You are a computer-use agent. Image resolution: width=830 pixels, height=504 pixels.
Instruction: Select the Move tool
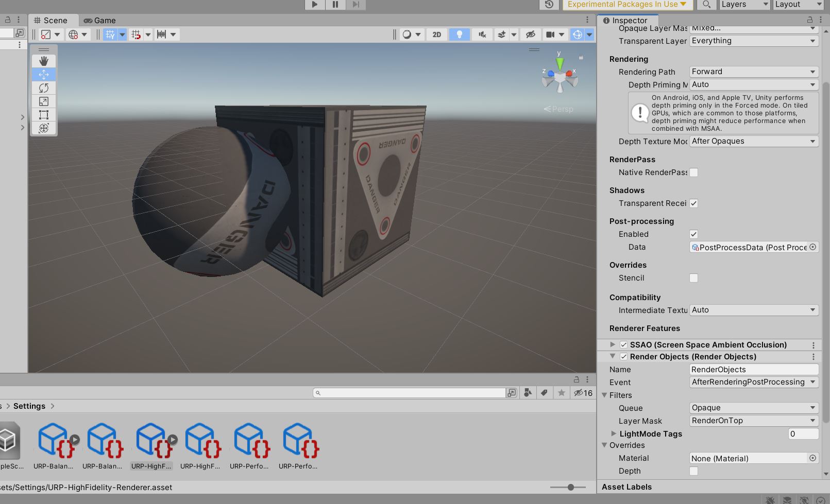click(44, 75)
